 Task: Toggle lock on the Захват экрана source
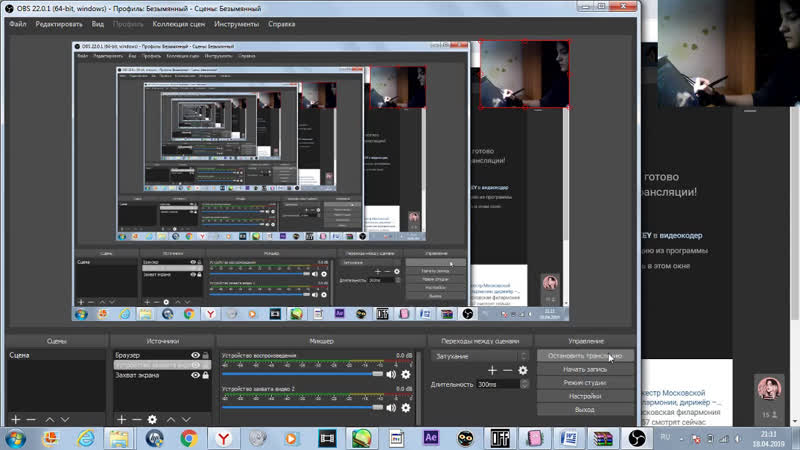point(206,375)
